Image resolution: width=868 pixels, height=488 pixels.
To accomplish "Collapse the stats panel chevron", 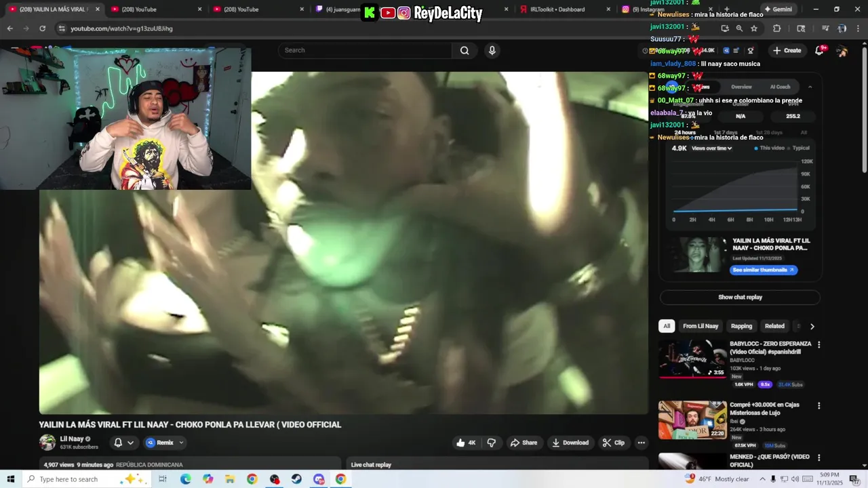I will [x=810, y=87].
